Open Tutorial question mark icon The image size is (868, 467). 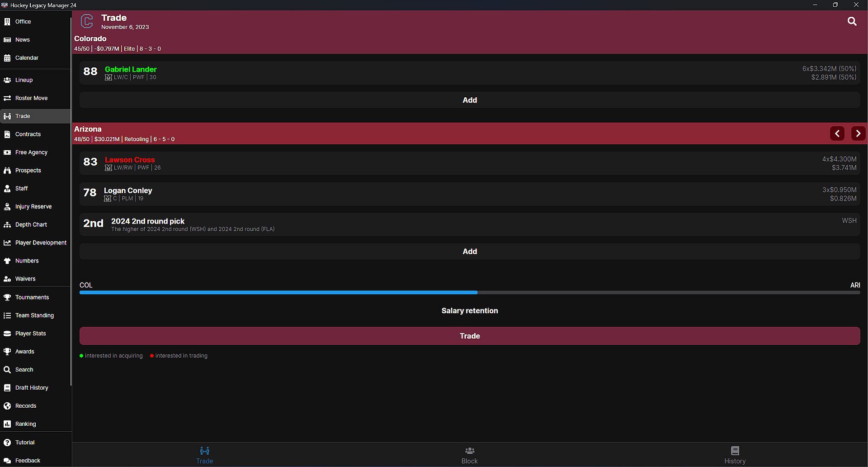pyautogui.click(x=7, y=443)
